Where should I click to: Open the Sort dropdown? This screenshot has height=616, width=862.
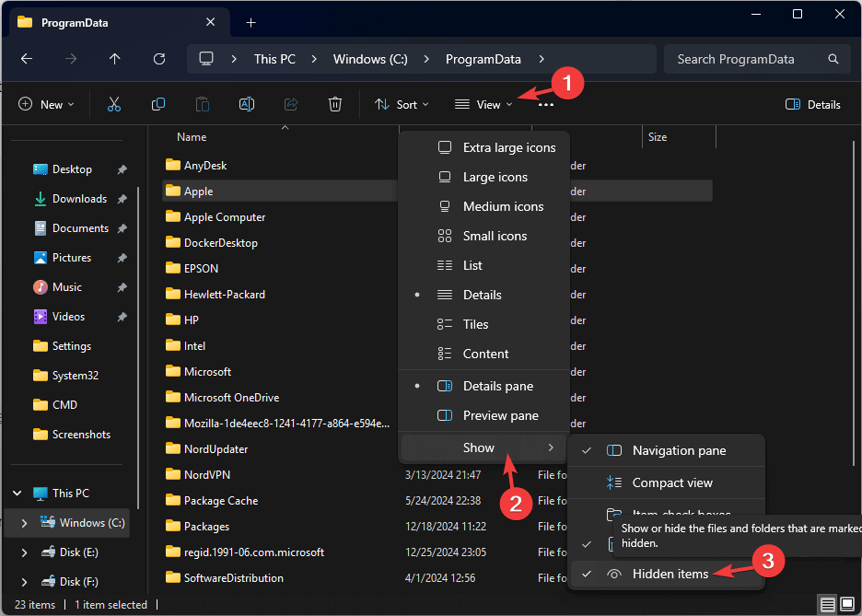[402, 104]
